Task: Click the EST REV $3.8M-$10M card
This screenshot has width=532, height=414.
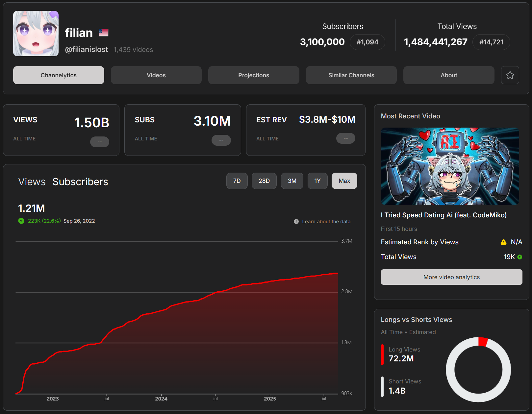Action: coord(306,130)
